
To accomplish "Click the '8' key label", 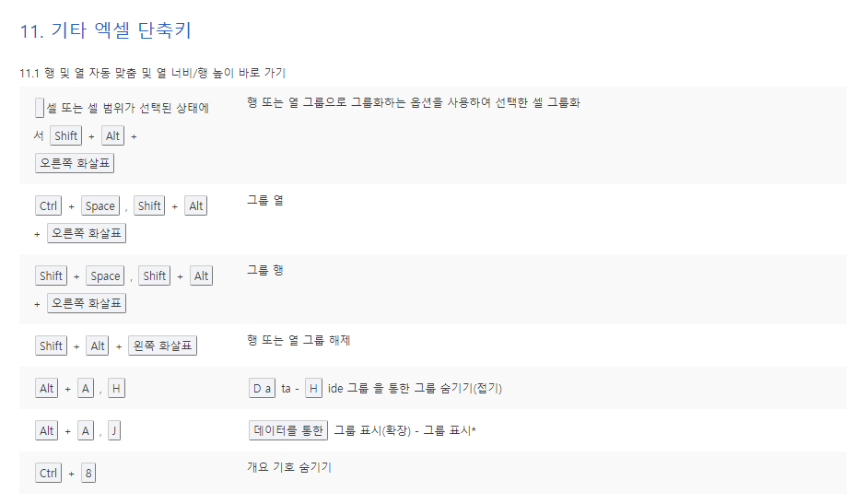I will [x=88, y=473].
